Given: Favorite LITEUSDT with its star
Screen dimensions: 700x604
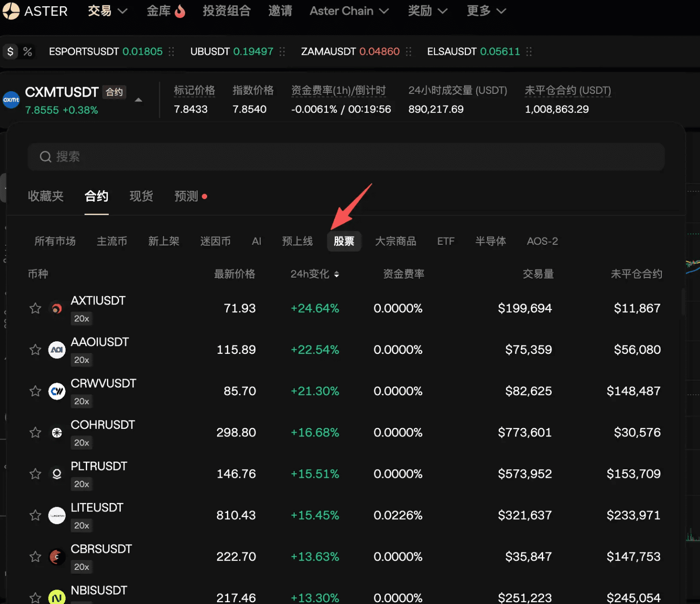Looking at the screenshot, I should (x=35, y=515).
